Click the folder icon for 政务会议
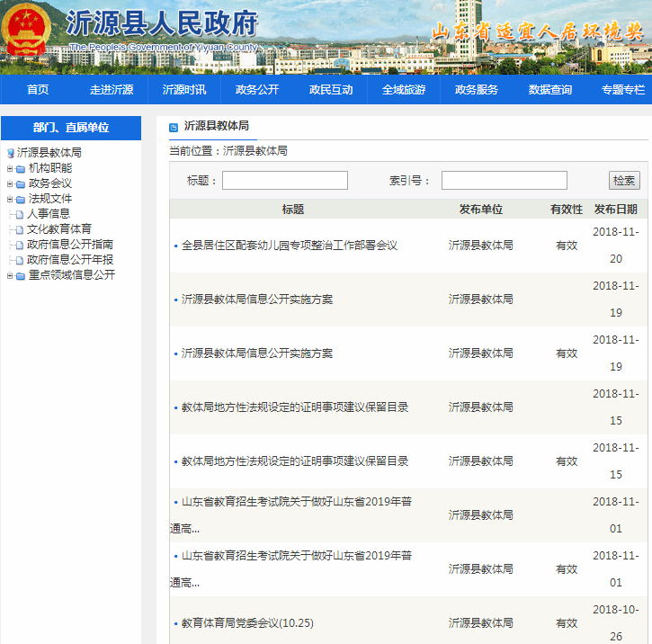Image resolution: width=652 pixels, height=644 pixels. [21, 184]
